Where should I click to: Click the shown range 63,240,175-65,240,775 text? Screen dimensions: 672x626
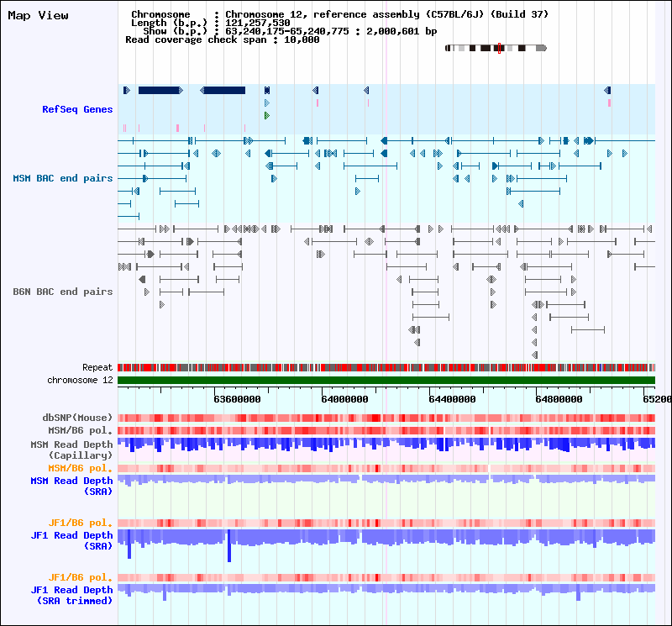[x=287, y=31]
